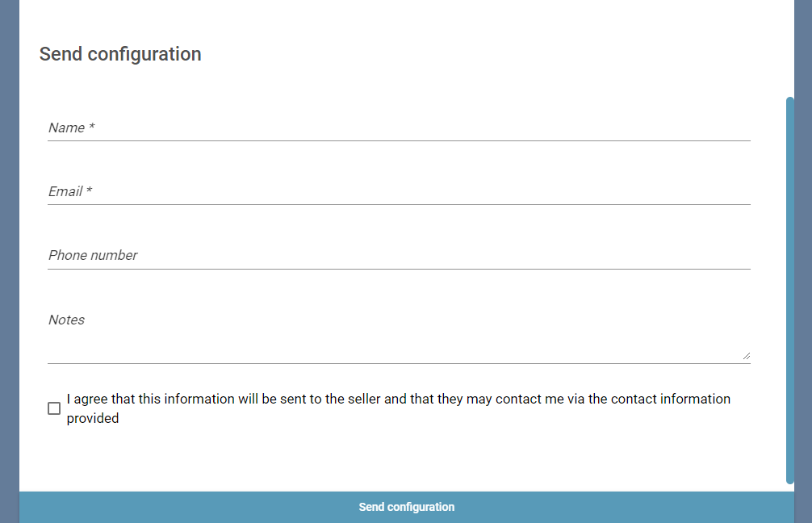This screenshot has width=812, height=523.
Task: Click the Send configuration footer bar
Action: 406,507
